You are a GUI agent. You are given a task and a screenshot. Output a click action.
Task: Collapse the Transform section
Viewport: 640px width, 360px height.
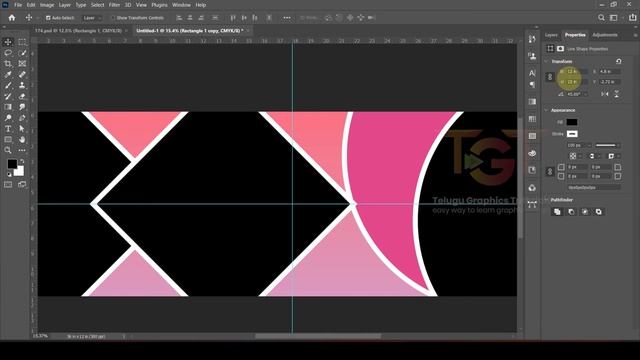click(546, 61)
